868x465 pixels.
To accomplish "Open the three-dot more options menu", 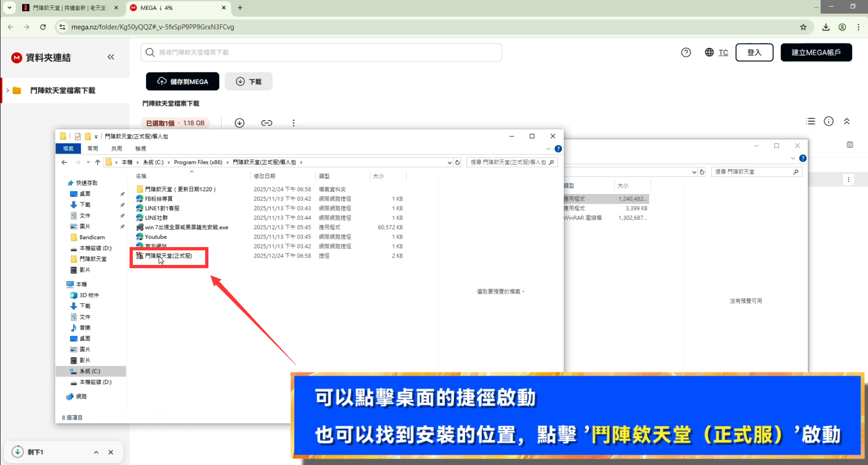I will pyautogui.click(x=293, y=123).
